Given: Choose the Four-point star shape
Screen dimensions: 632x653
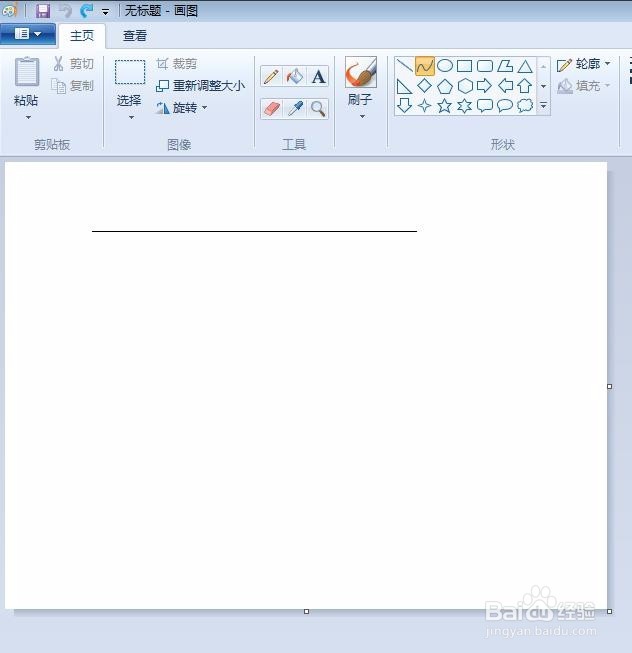Looking at the screenshot, I should [x=424, y=106].
